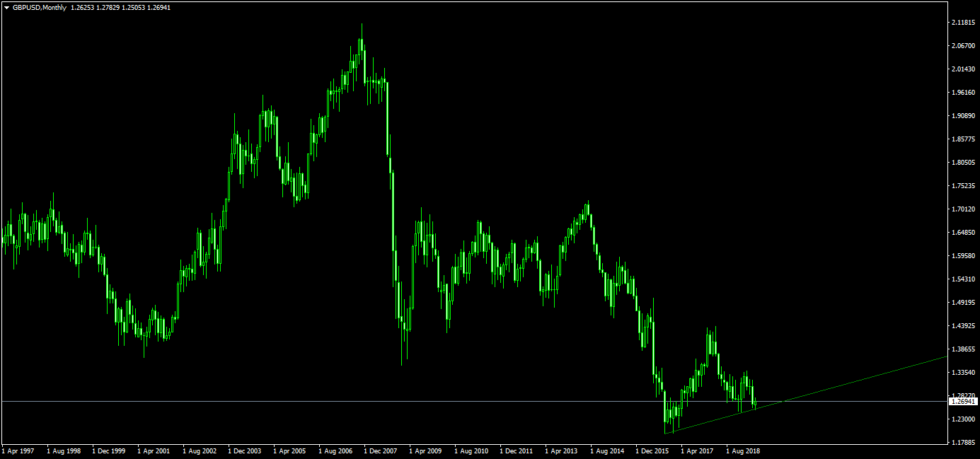Click the 1.75235 price axis label

(963, 186)
